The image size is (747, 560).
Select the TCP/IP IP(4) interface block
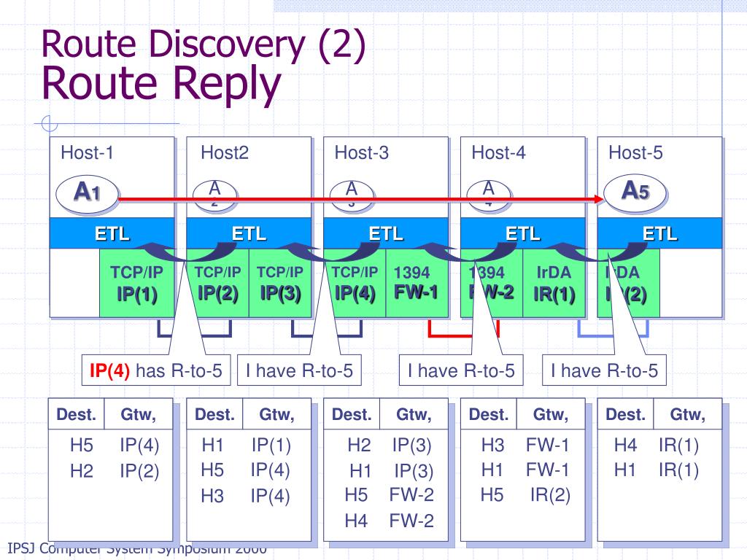tap(355, 283)
